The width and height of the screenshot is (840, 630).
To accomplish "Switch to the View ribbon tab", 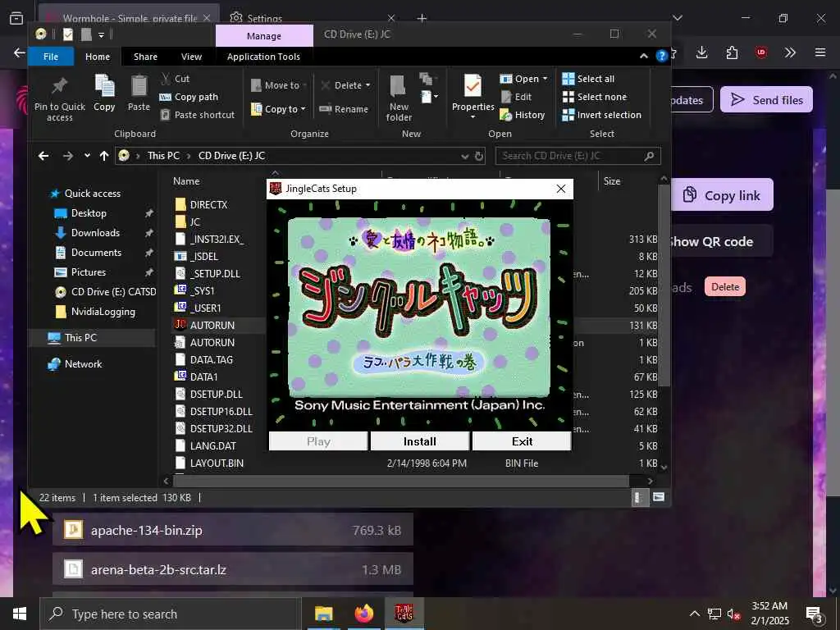I will (191, 57).
